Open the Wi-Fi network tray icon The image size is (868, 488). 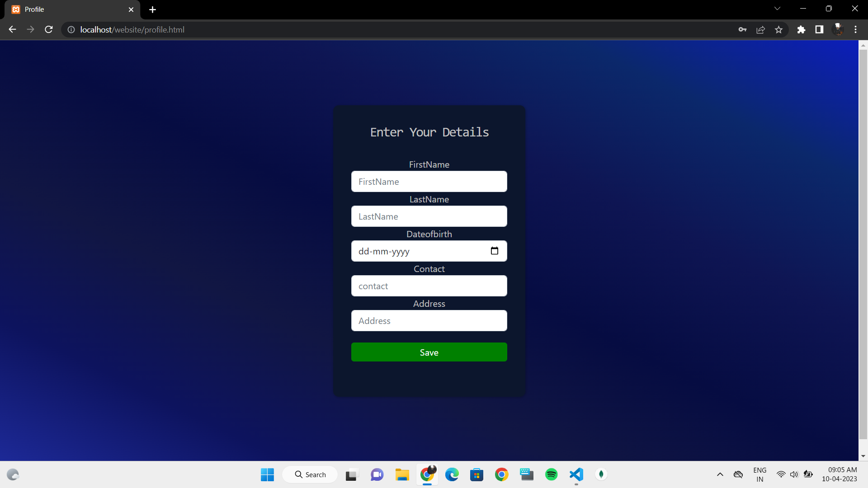click(781, 474)
